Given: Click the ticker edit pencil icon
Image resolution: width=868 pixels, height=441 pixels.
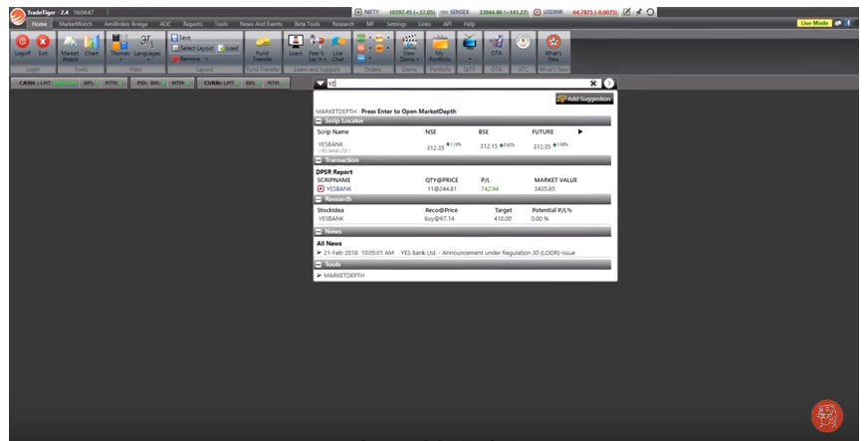Looking at the screenshot, I should pos(627,12).
